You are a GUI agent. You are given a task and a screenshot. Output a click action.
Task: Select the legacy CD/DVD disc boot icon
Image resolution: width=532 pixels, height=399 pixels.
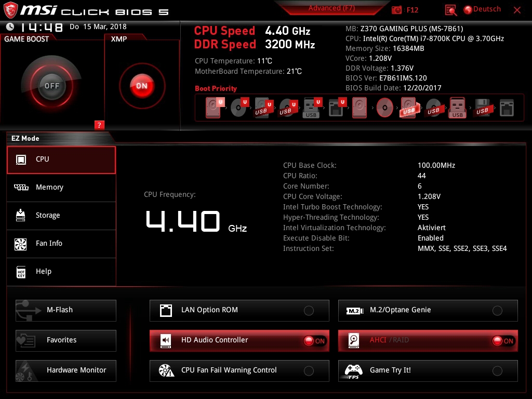[x=384, y=108]
